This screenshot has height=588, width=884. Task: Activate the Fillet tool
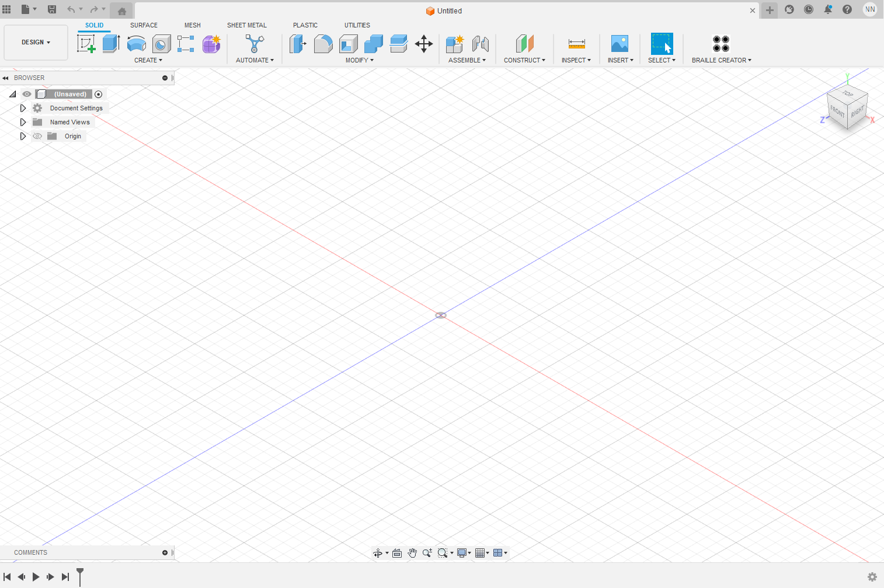click(x=323, y=44)
